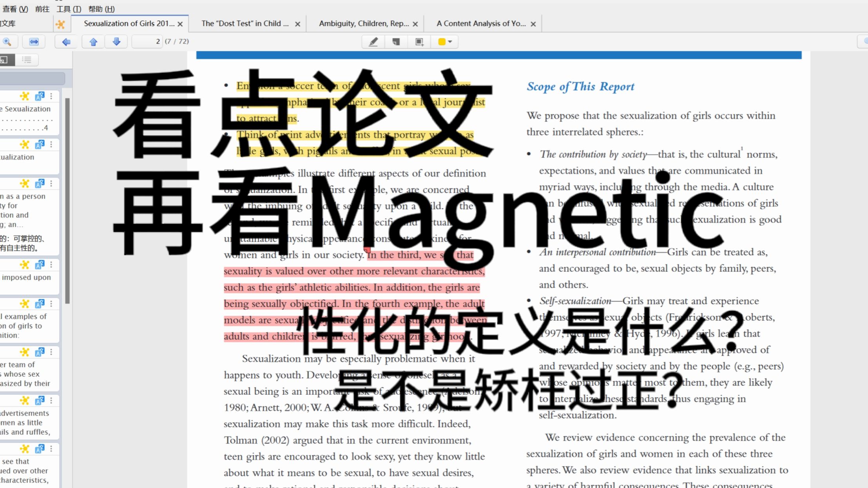868x488 pixels.
Task: Open the 前往 menu
Action: pyautogui.click(x=42, y=9)
